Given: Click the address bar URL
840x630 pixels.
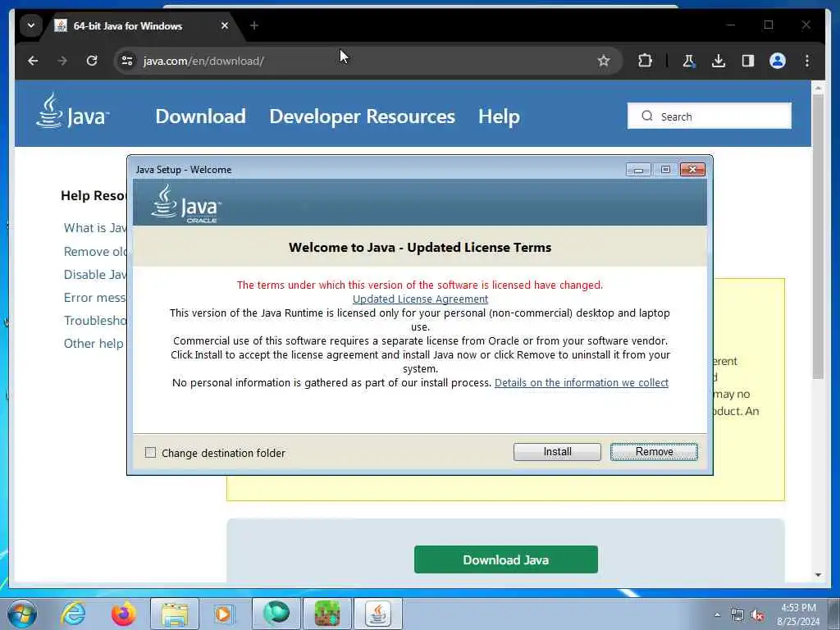Looking at the screenshot, I should [x=203, y=61].
